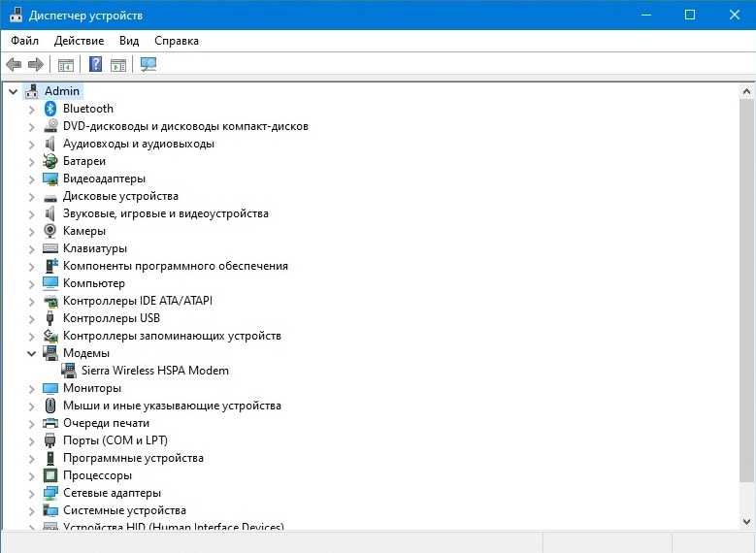The height and width of the screenshot is (553, 756).
Task: Select Sierra Wireless HSPA Modem text
Action: tap(155, 371)
